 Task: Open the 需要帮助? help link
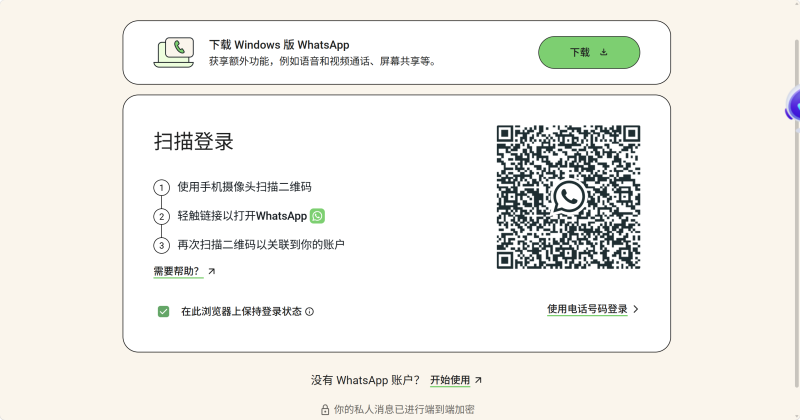[177, 271]
